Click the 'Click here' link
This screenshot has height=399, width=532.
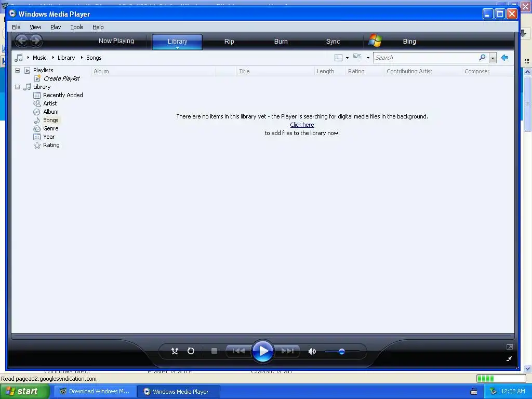click(x=302, y=125)
